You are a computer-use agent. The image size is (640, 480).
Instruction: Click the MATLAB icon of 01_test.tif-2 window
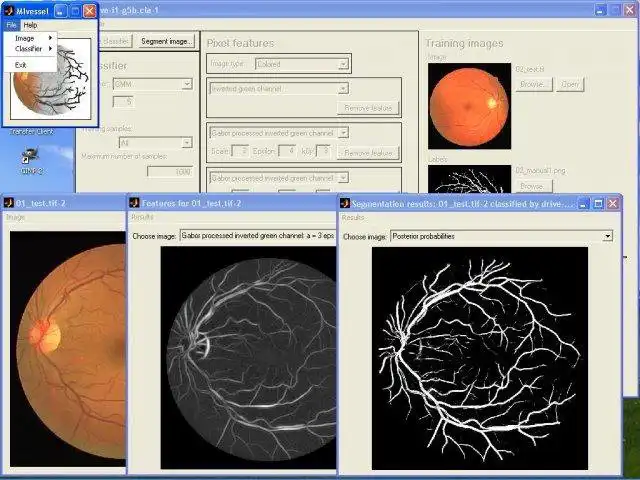coord(9,203)
